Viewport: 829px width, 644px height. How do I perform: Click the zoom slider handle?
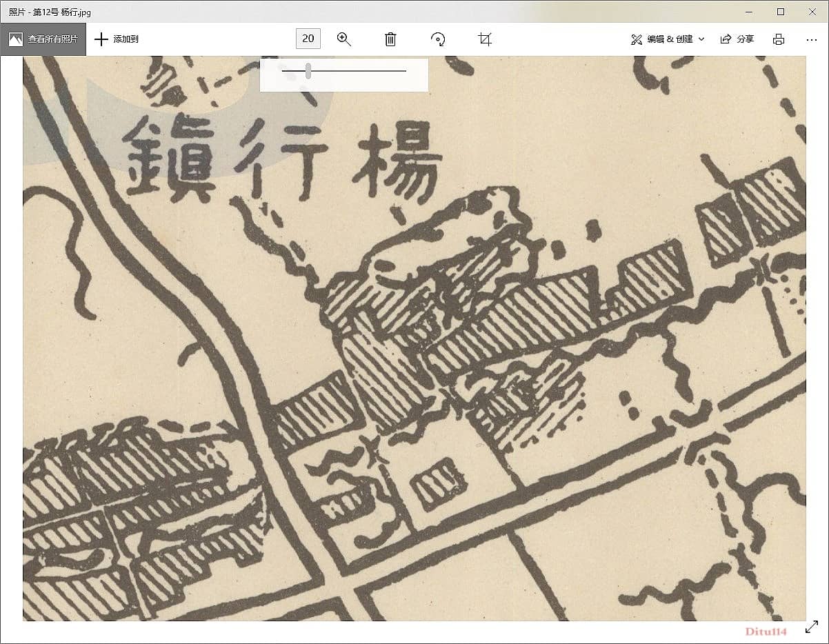coord(308,70)
